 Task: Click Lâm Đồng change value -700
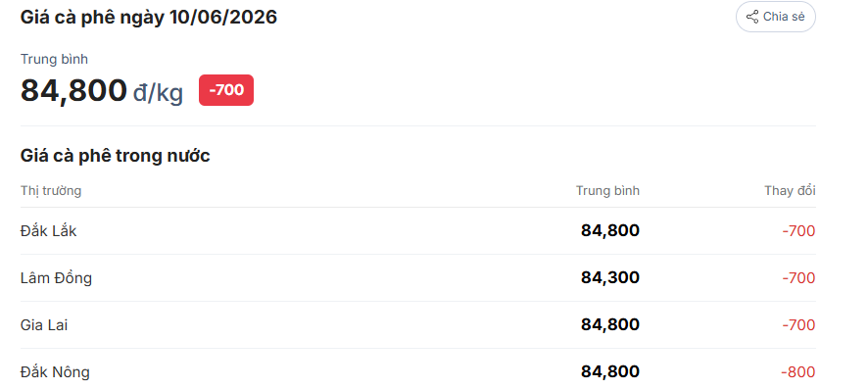pos(798,278)
